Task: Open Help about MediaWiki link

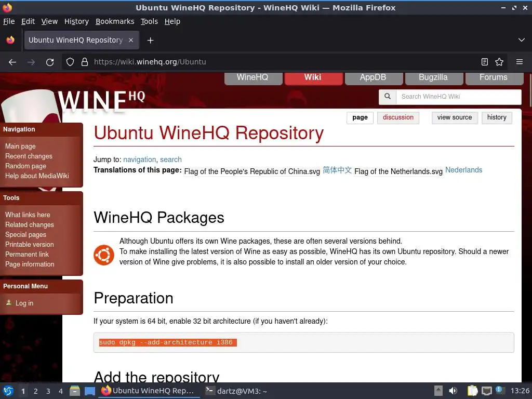Action: coord(37,176)
